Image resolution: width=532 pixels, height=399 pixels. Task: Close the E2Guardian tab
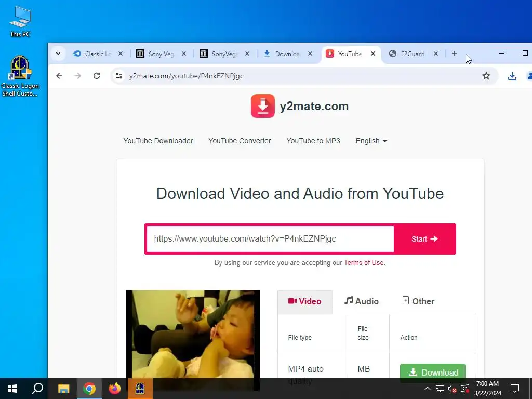tap(436, 54)
